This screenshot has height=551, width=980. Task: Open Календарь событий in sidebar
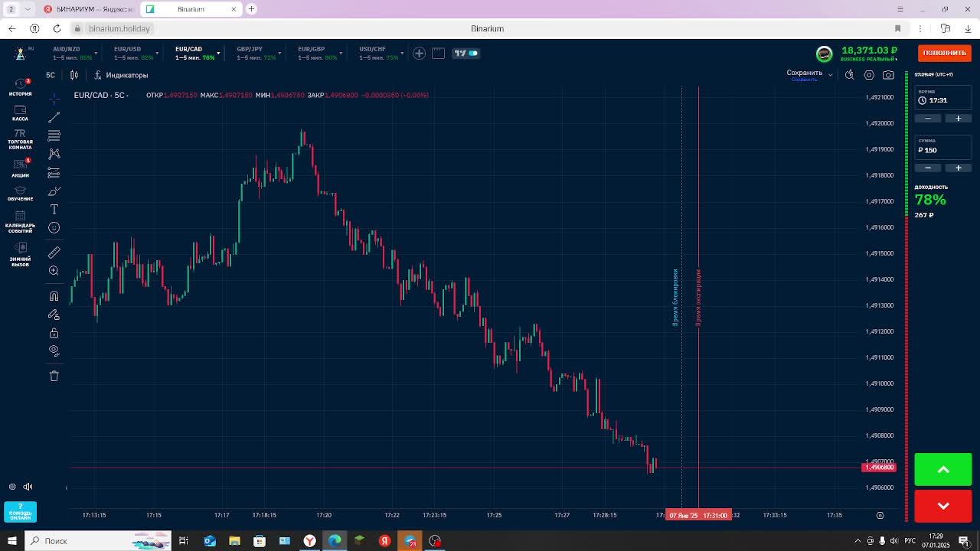click(x=21, y=222)
